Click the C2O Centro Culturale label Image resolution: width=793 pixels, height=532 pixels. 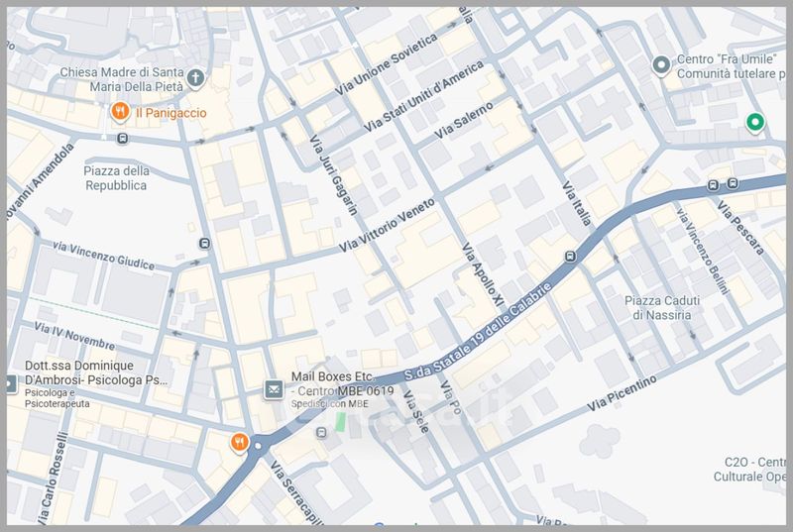[750, 470]
